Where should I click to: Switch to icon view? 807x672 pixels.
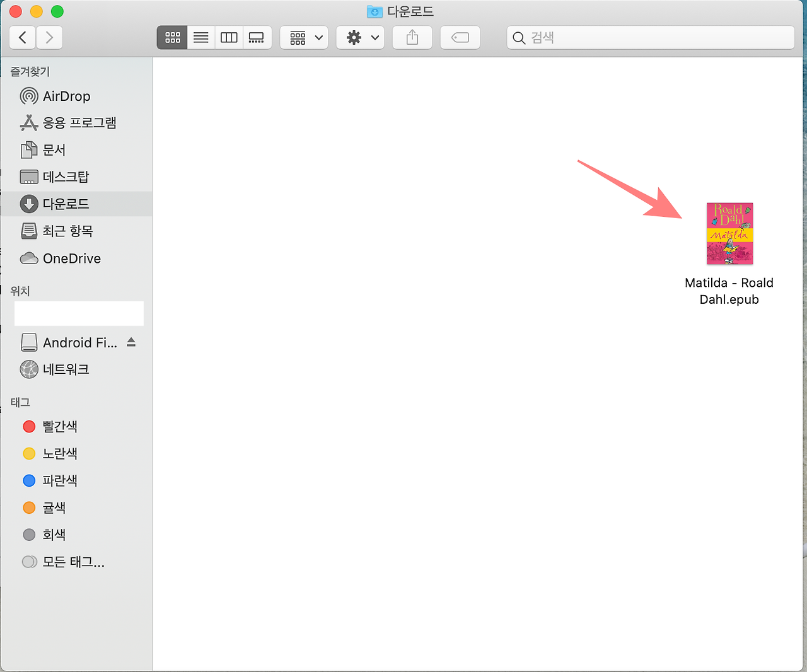coord(172,38)
